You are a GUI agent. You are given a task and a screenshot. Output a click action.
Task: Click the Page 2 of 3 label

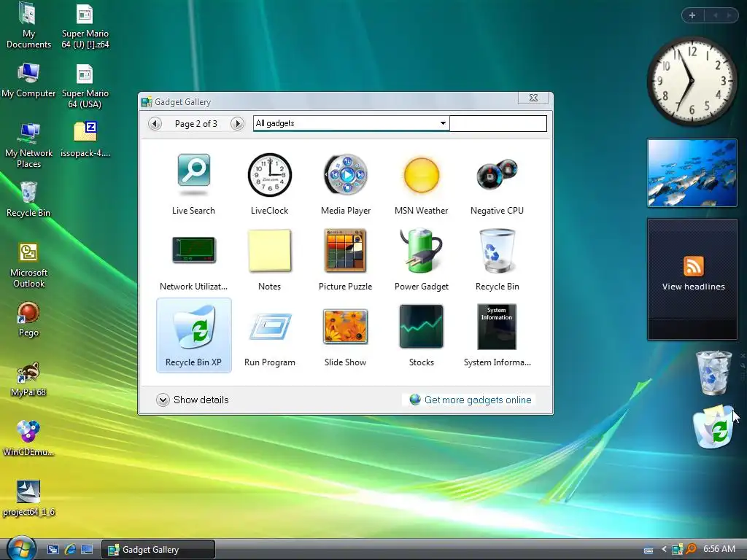click(196, 124)
